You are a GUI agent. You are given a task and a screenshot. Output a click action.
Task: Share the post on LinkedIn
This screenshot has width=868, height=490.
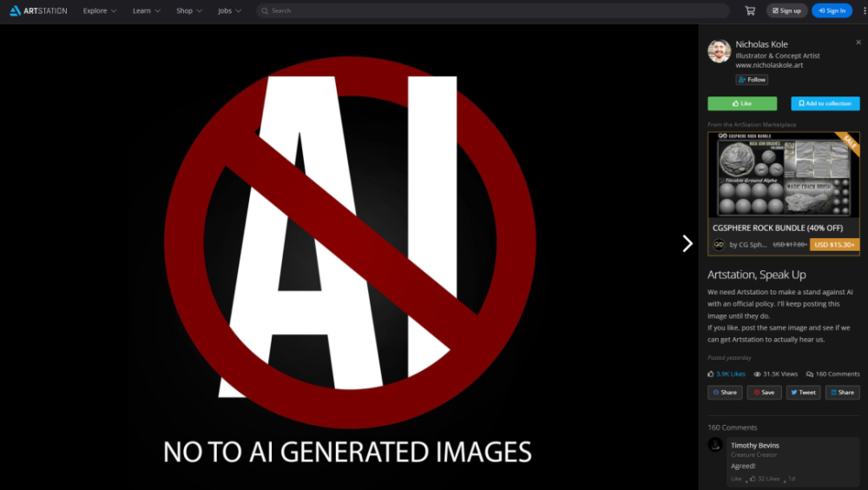[843, 393]
